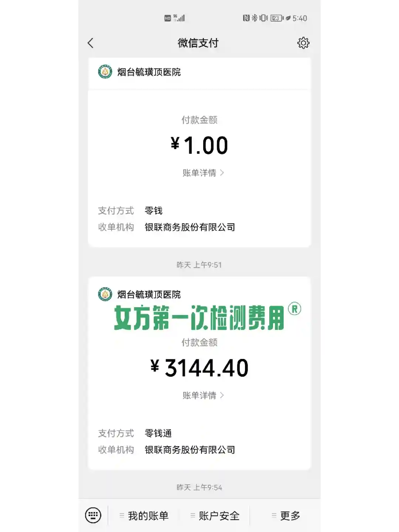This screenshot has width=399, height=532.
Task: Open 烟台毓璜顶医院 header on first card
Action: pyautogui.click(x=149, y=72)
